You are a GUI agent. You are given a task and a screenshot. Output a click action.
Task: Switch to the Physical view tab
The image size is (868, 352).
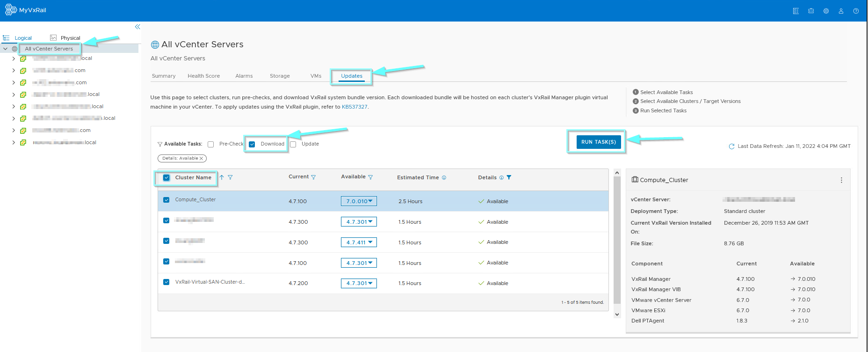(x=71, y=38)
